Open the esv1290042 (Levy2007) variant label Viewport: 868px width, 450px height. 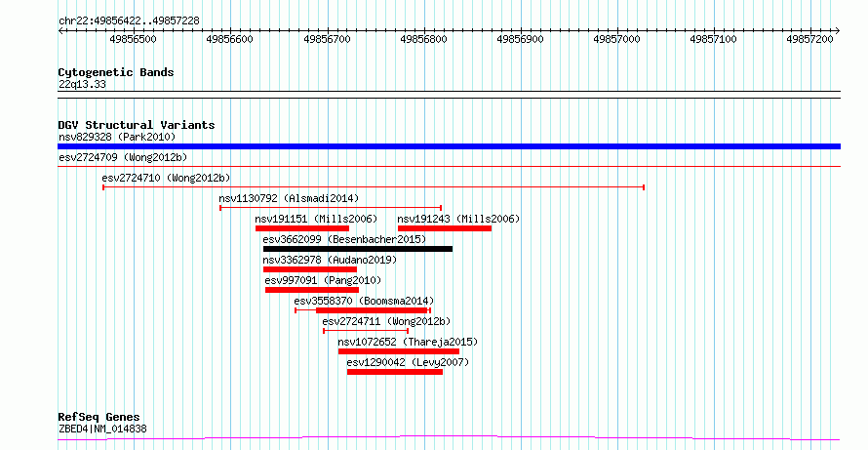(408, 362)
